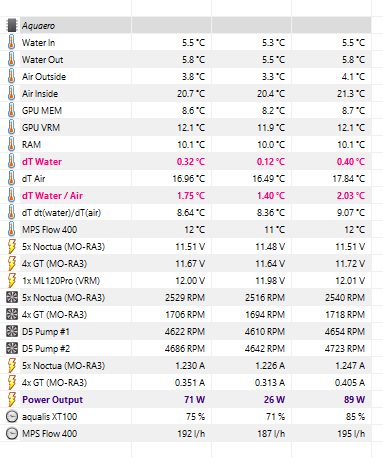Select the Air Outside sensor label

44,77
